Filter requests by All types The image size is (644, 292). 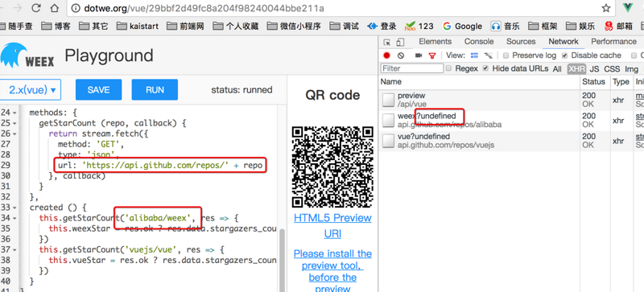click(x=557, y=69)
